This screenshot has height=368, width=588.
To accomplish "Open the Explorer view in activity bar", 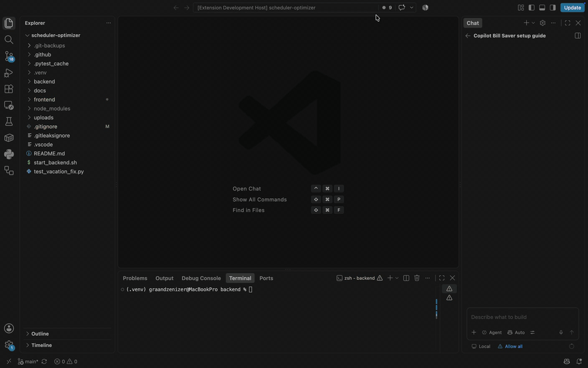I will click(9, 24).
